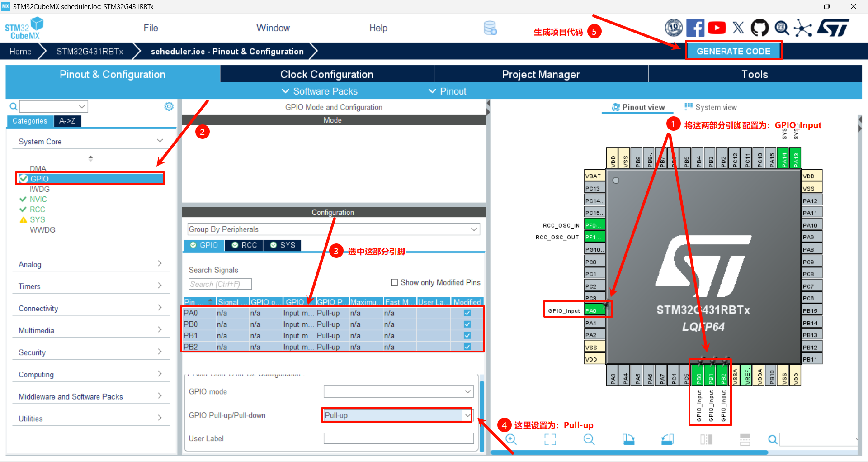Image resolution: width=868 pixels, height=462 pixels.
Task: Sort the table by Pin column
Action: tap(199, 302)
